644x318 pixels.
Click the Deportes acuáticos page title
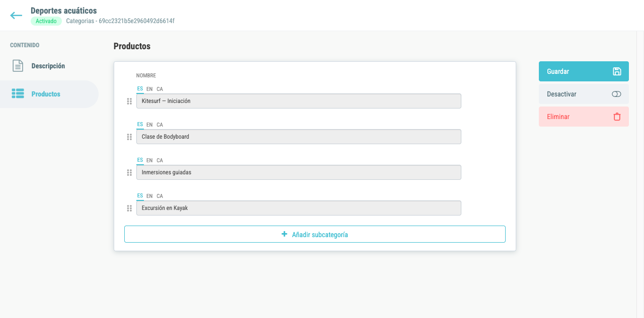(x=64, y=11)
